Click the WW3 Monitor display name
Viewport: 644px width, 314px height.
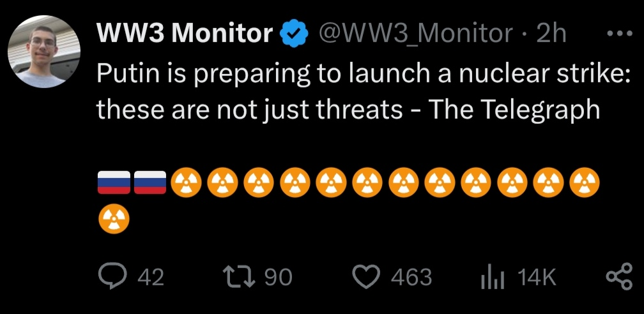coord(185,34)
